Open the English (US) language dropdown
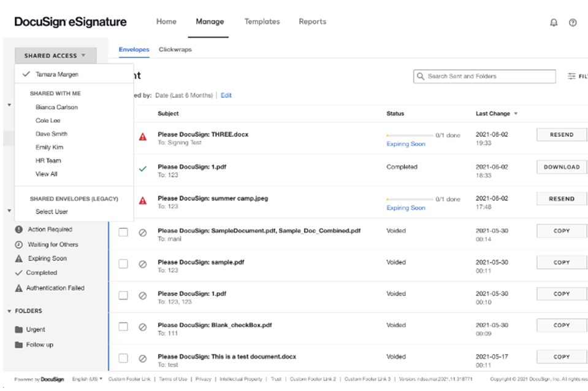Image resolution: width=588 pixels, height=391 pixels. (x=87, y=379)
